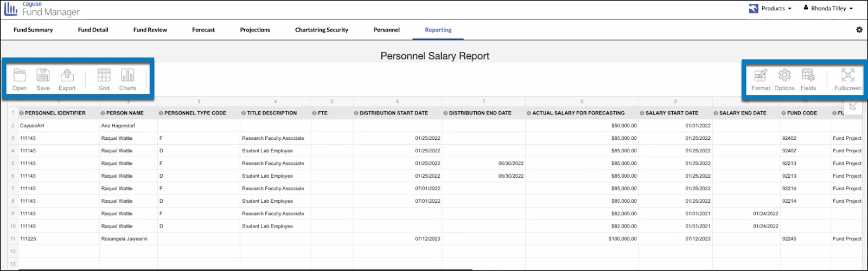Screen dimensions: 868x271
Task: Click the gear on DISTRIBUTION START DATE column
Action: pos(356,113)
